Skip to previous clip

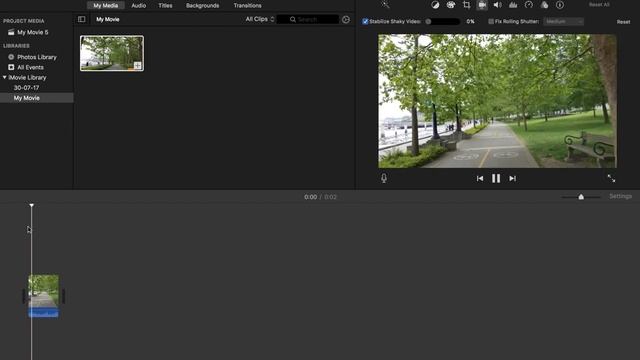[480, 178]
